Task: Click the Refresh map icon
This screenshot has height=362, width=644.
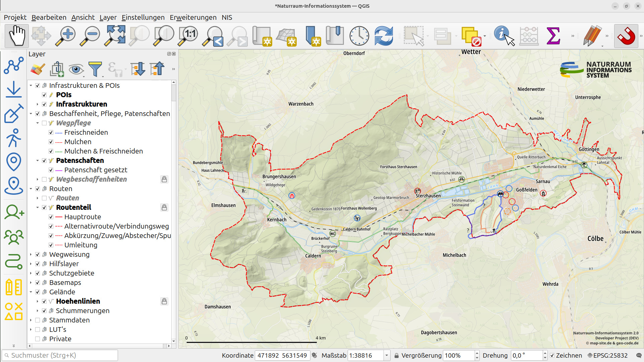Action: (x=384, y=36)
